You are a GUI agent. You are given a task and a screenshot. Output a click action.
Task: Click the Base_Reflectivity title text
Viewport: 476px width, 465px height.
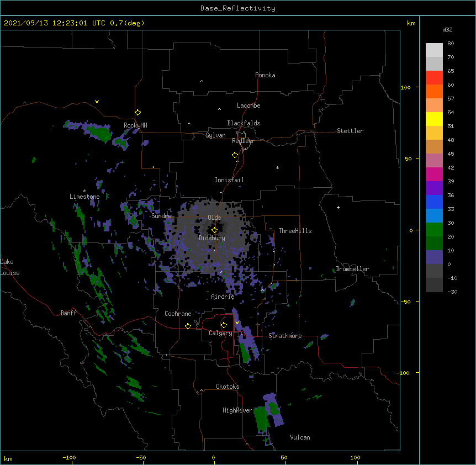tap(238, 8)
